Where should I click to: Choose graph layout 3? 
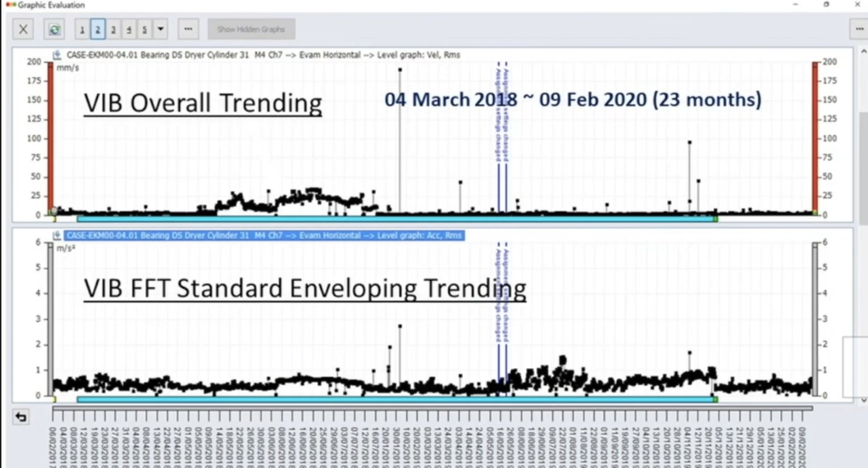[x=113, y=29]
